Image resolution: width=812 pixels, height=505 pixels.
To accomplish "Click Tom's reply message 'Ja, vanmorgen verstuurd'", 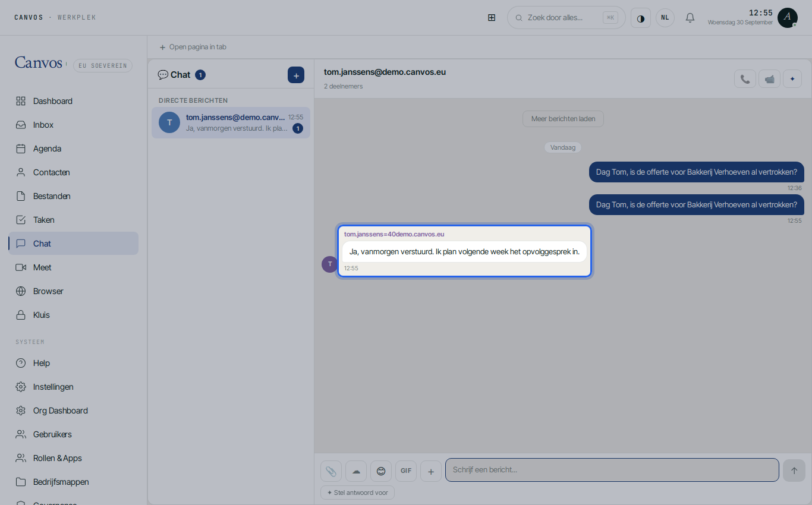I will click(464, 252).
